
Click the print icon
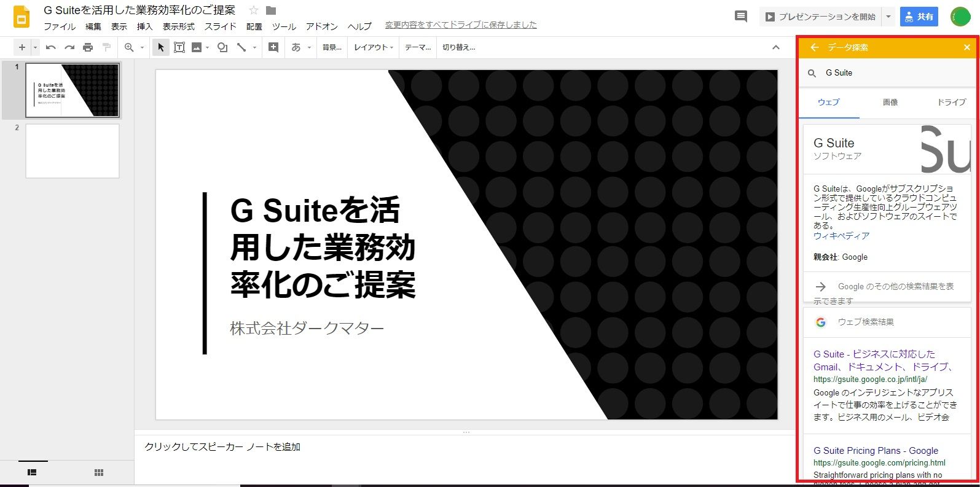click(x=88, y=47)
